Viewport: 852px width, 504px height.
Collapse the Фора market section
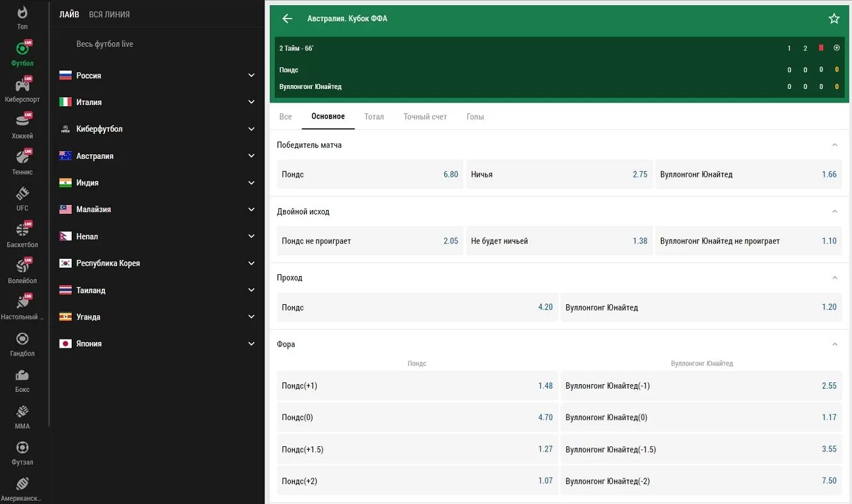(x=834, y=345)
